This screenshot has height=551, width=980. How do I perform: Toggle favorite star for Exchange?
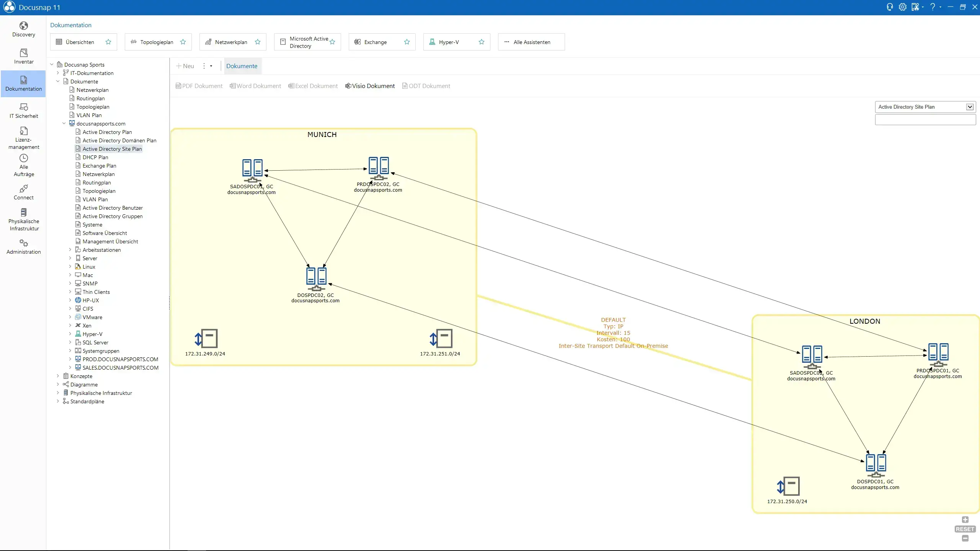tap(407, 42)
